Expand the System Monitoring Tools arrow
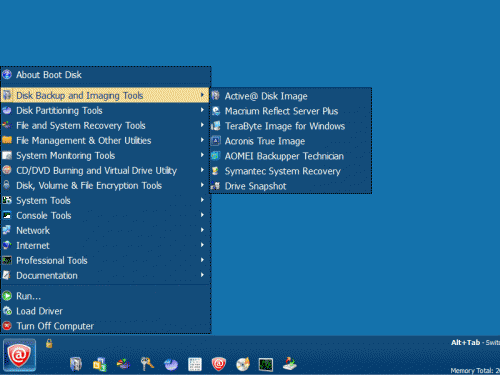This screenshot has height=375, width=500. pos(202,155)
